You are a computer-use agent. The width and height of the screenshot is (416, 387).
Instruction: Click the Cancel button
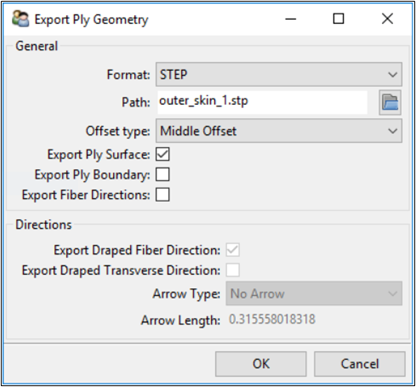[360, 364]
